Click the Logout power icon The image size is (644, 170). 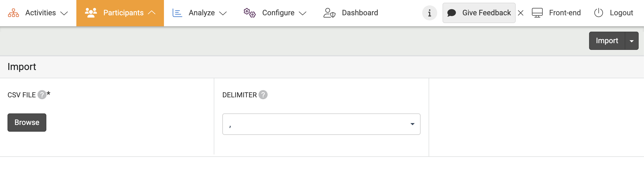598,13
